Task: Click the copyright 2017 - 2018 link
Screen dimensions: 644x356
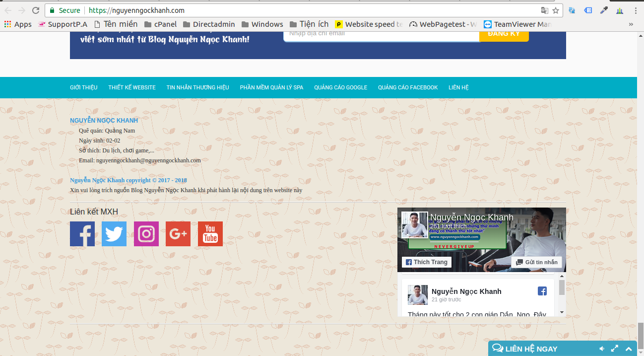Action: pos(129,180)
